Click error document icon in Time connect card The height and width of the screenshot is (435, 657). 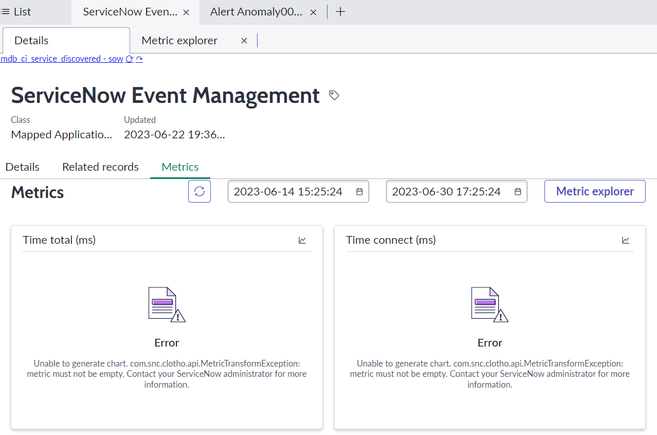click(489, 305)
